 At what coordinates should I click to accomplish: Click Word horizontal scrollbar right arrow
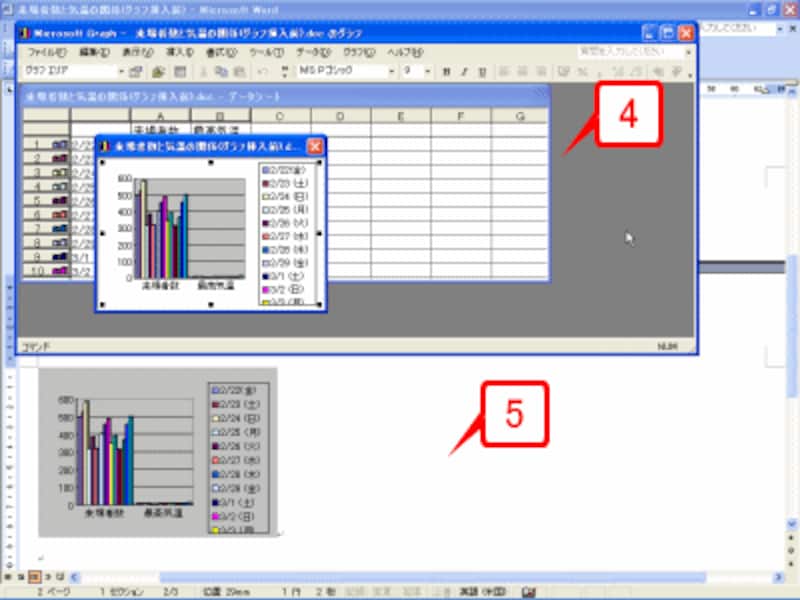tap(779, 578)
